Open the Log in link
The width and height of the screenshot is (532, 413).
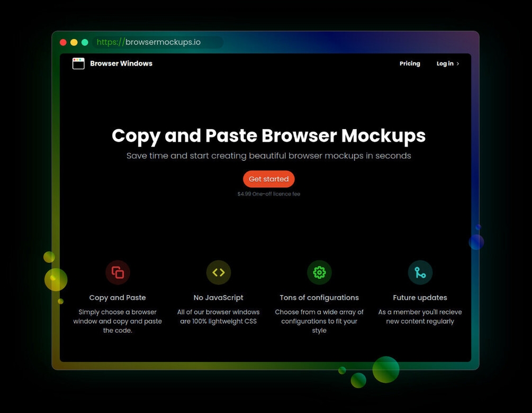tap(445, 63)
